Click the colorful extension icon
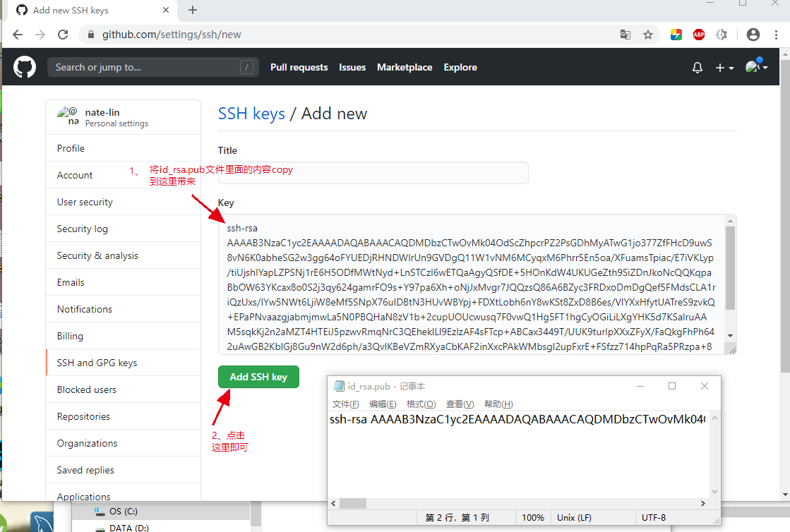 [x=676, y=35]
